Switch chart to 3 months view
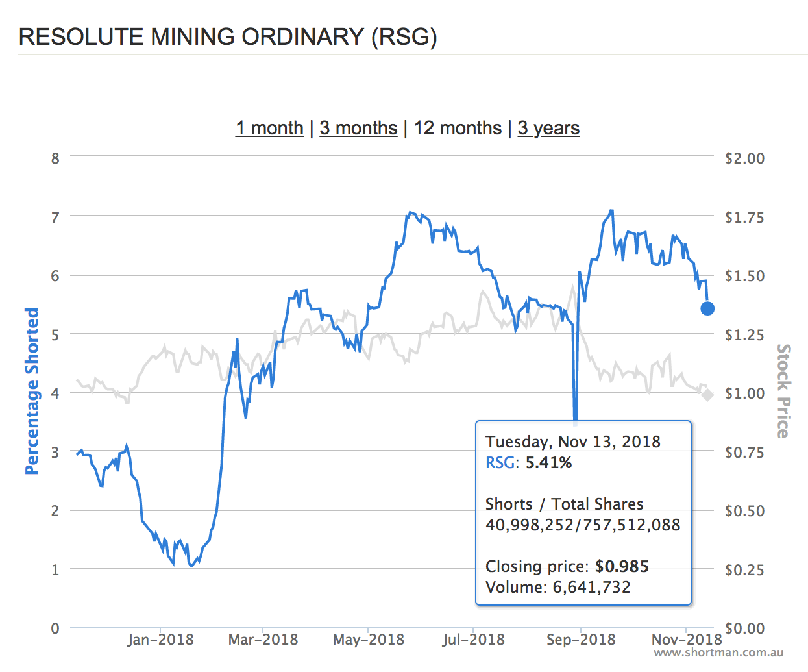The image size is (808, 672). 358,128
